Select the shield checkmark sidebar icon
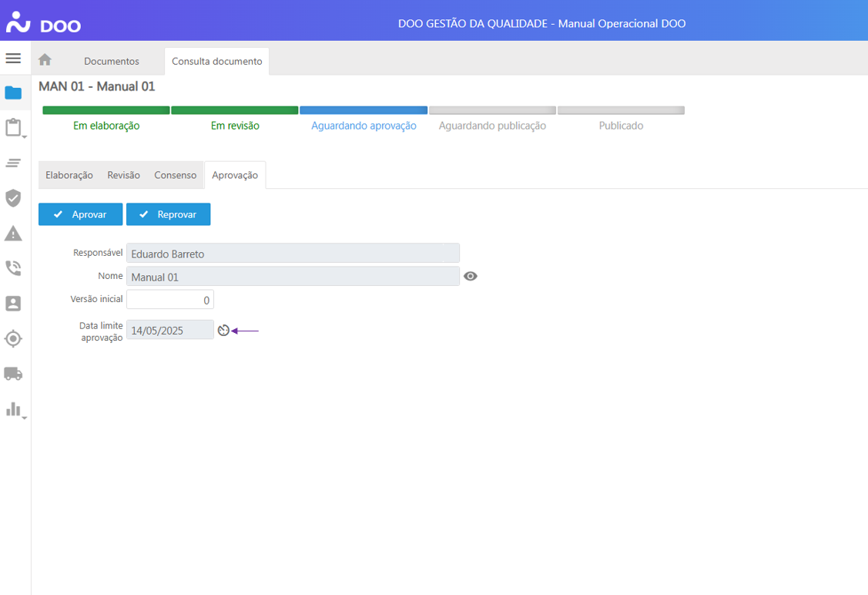Viewport: 868px width, 595px height. tap(13, 198)
